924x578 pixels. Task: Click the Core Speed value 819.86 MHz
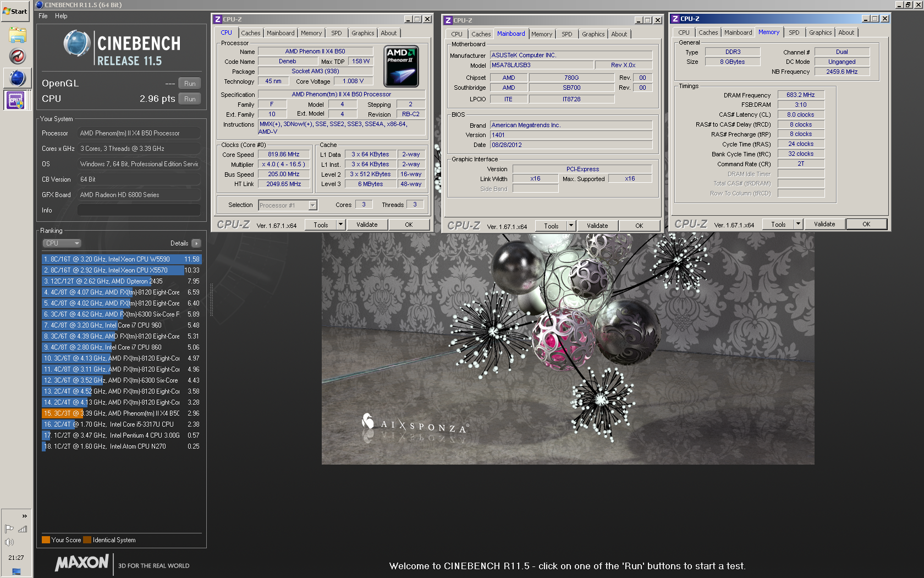point(284,155)
